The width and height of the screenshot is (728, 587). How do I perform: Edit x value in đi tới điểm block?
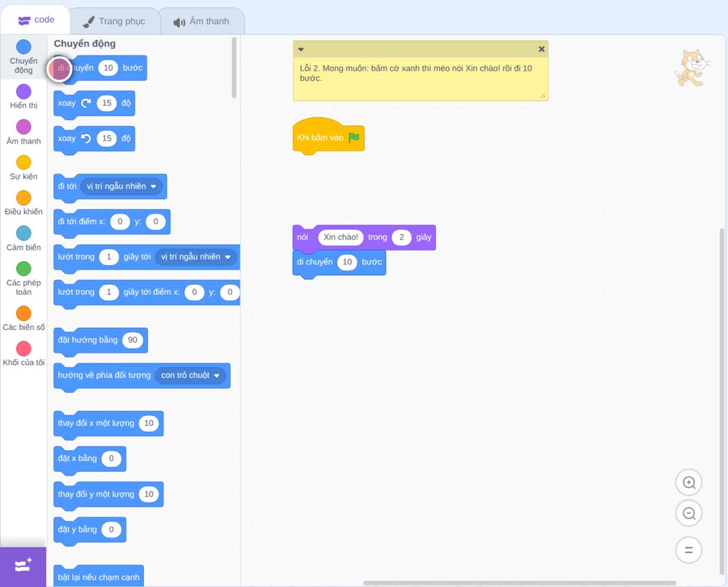pos(120,221)
